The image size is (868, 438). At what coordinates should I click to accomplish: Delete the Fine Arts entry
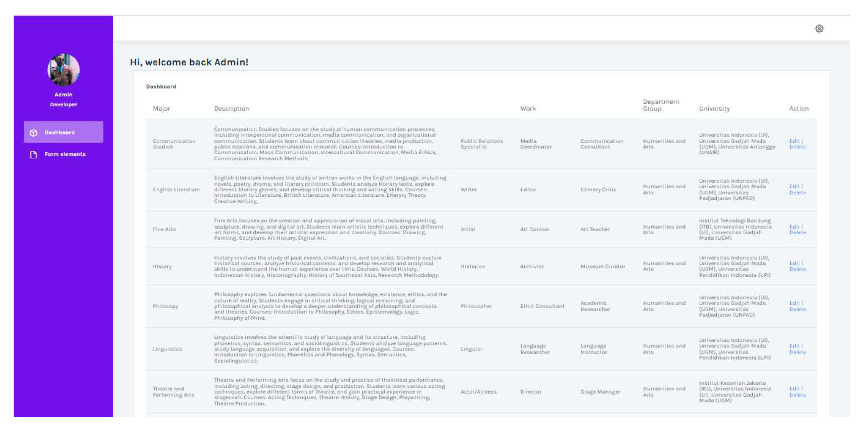797,233
